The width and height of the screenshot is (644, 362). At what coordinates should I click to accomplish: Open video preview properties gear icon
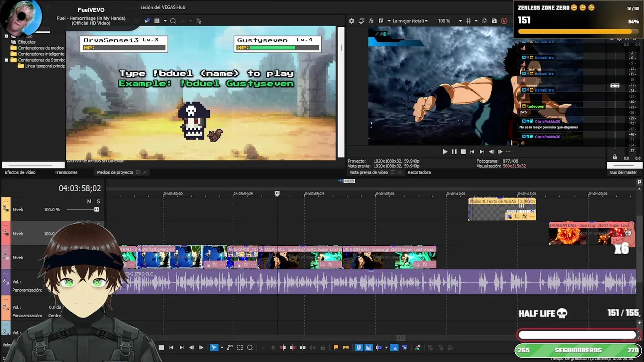coord(351,21)
